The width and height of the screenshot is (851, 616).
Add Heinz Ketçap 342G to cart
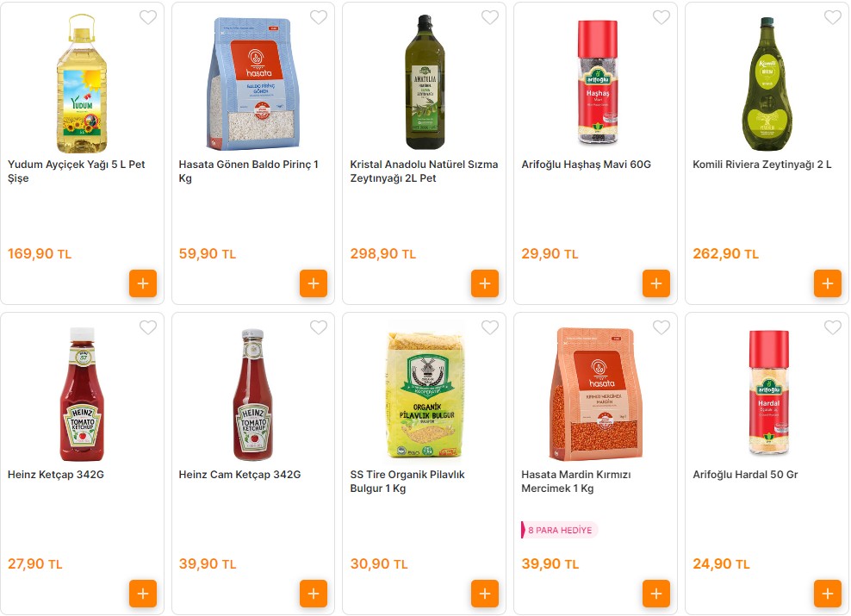click(x=143, y=594)
